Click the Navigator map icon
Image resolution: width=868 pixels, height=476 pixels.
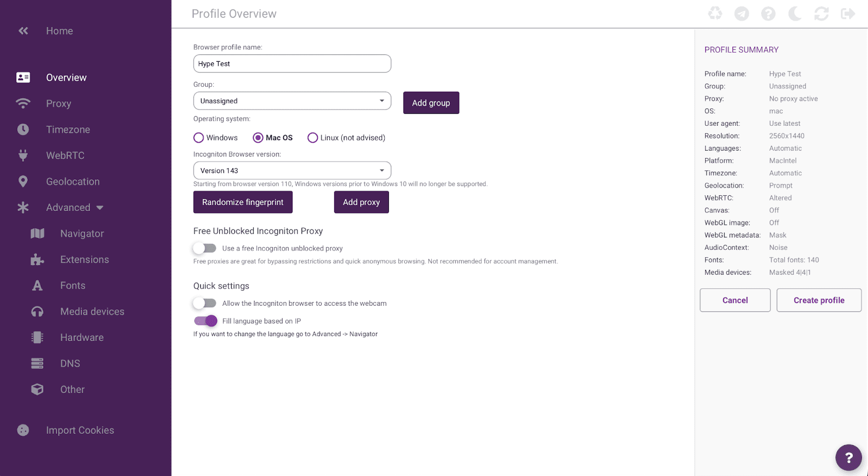click(37, 234)
